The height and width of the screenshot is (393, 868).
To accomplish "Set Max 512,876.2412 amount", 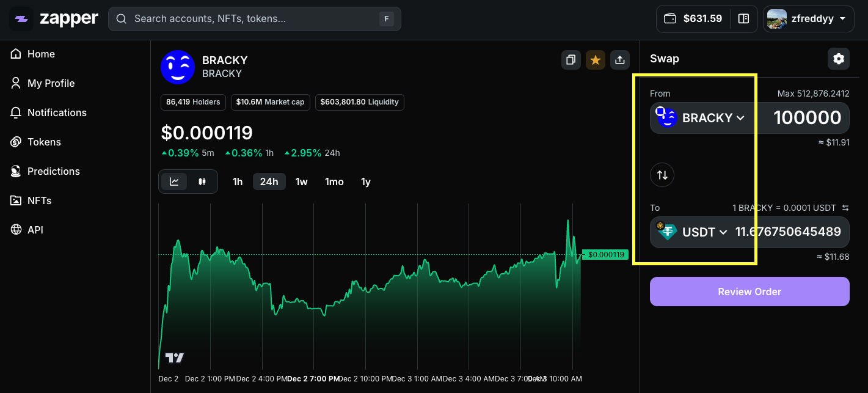I will click(x=813, y=94).
